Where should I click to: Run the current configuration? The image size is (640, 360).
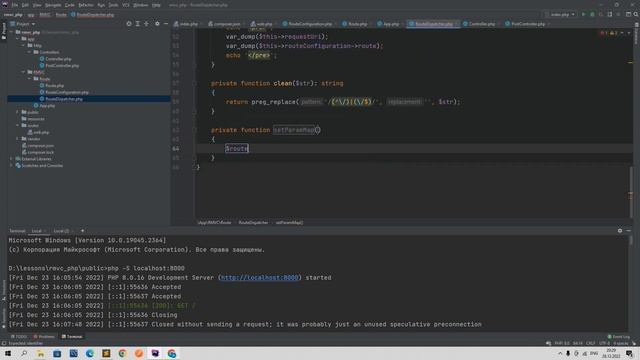(583, 14)
